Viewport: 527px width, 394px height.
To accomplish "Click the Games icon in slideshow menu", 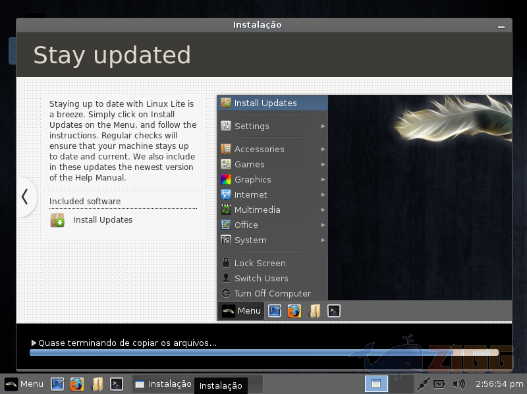I will point(226,164).
